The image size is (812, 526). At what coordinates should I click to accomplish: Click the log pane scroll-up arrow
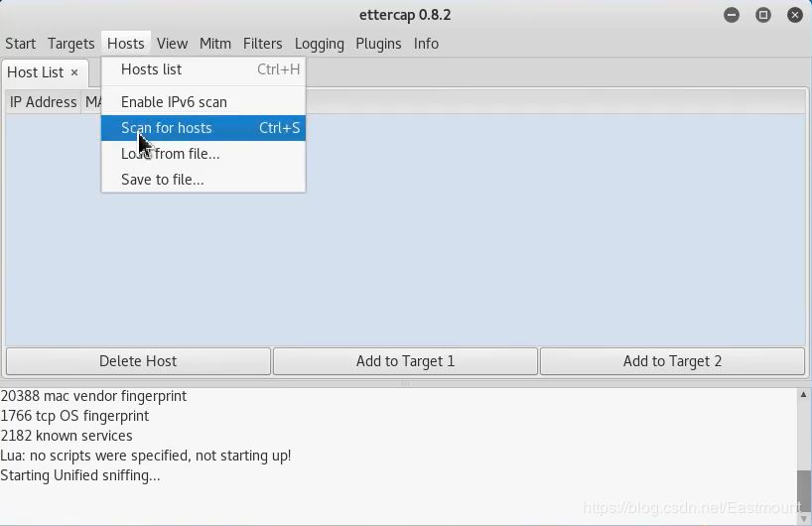coord(803,395)
